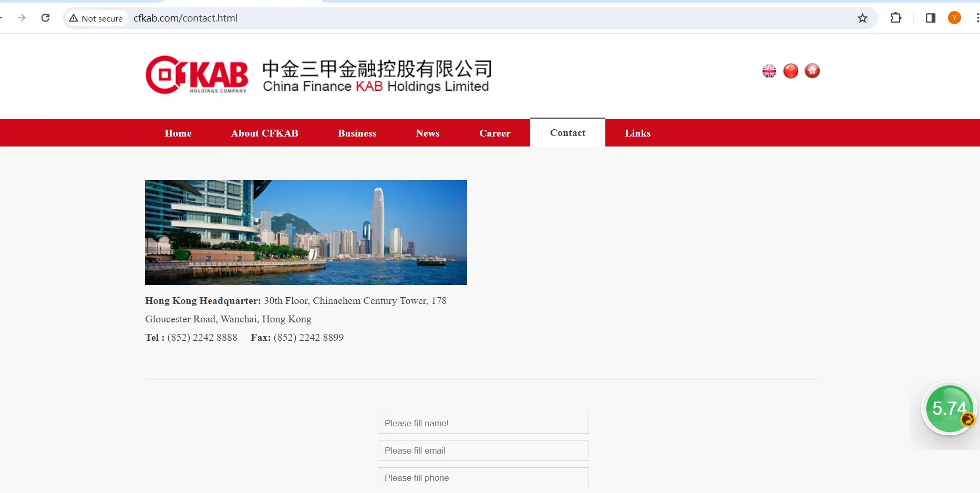The image size is (980, 493).
Task: Click the 'Hong Kong Headquarter:' label
Action: coord(203,301)
